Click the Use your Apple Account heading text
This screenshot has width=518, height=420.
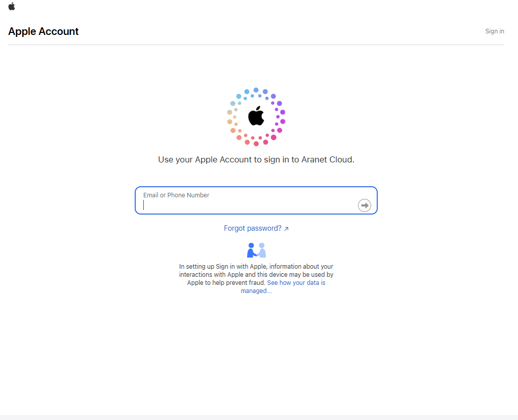pyautogui.click(x=223, y=159)
